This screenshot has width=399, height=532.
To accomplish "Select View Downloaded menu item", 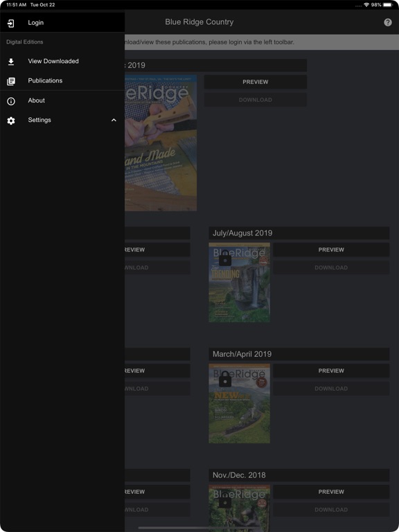I will click(x=62, y=62).
